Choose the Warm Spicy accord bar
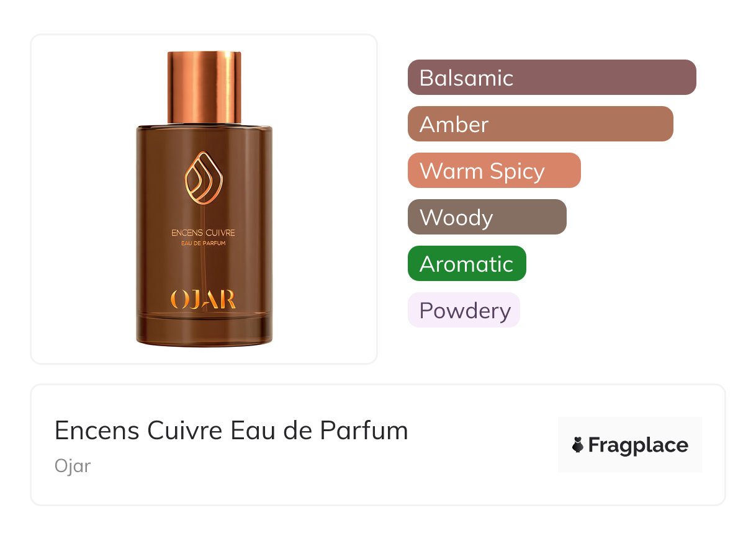This screenshot has height=536, width=756. 494,171
